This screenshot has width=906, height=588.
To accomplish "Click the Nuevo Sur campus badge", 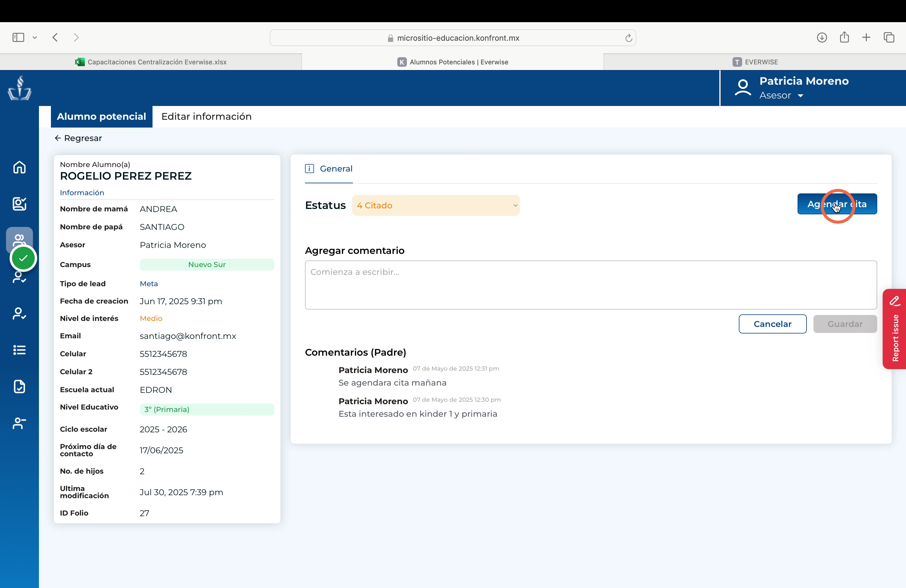I will [207, 264].
